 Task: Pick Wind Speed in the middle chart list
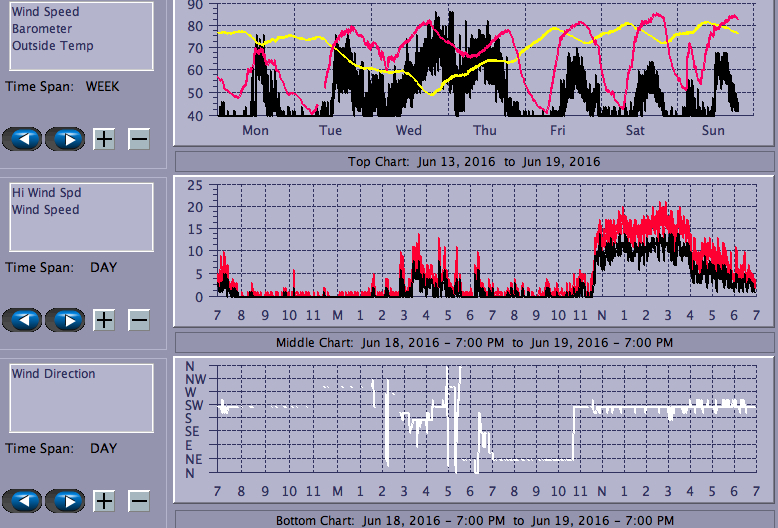coord(45,210)
